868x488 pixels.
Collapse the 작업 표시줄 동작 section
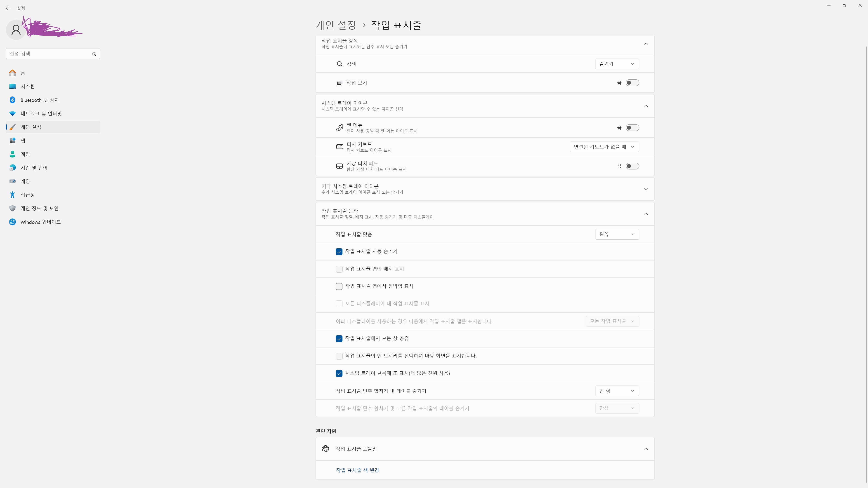point(646,214)
